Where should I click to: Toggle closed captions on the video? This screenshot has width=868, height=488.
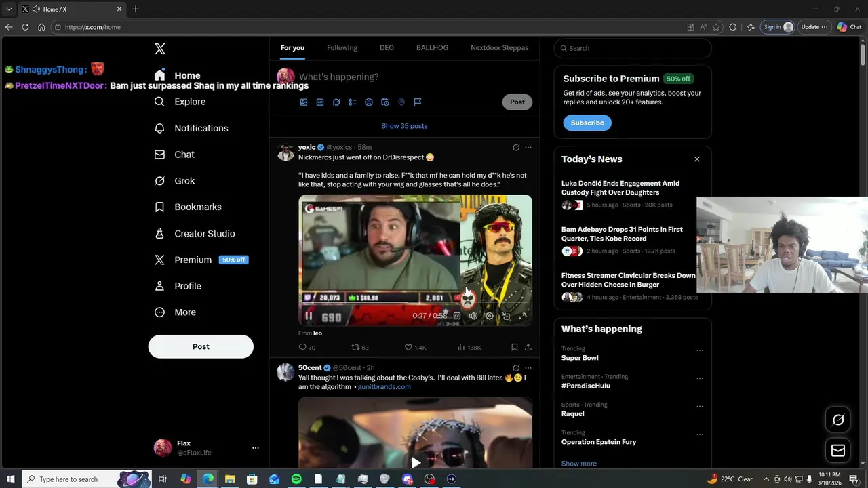457,316
